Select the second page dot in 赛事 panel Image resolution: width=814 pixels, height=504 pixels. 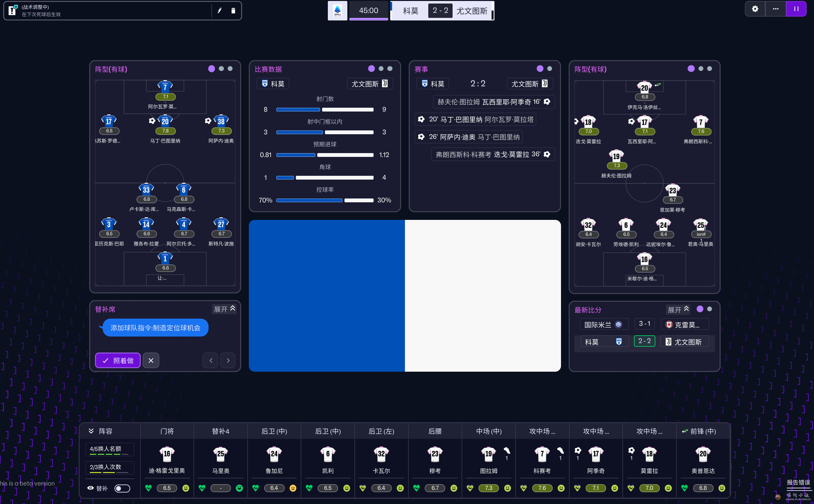click(x=549, y=69)
